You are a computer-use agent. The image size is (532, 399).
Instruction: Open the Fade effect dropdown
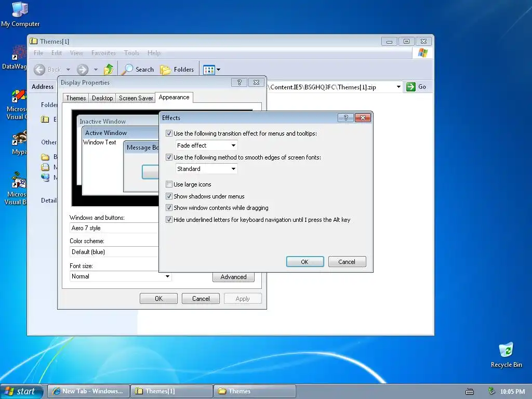pos(206,145)
